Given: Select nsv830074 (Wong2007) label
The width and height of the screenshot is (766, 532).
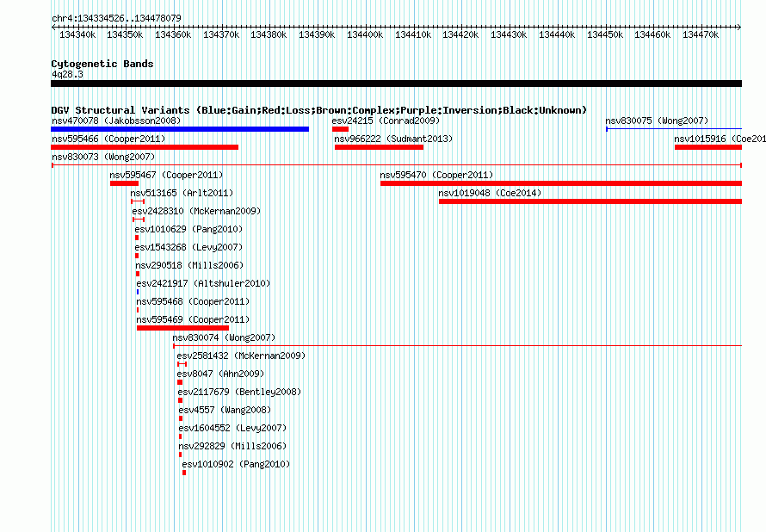Looking at the screenshot, I should [x=224, y=337].
